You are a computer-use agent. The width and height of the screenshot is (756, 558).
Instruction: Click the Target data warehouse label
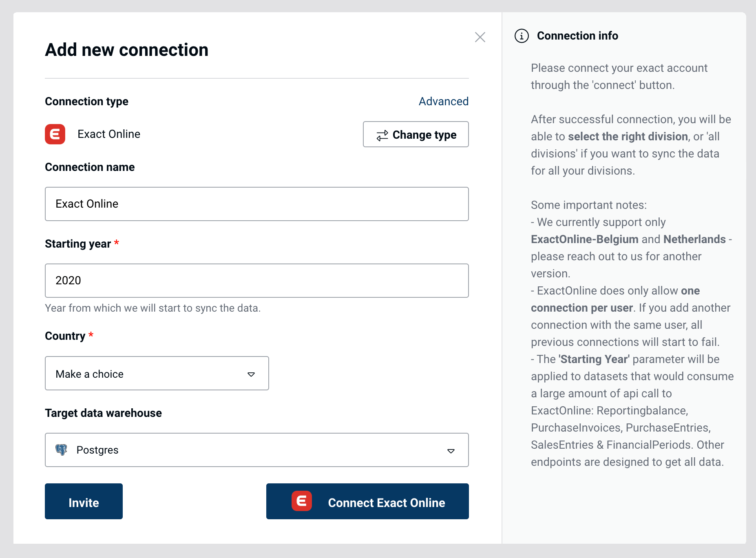(104, 413)
